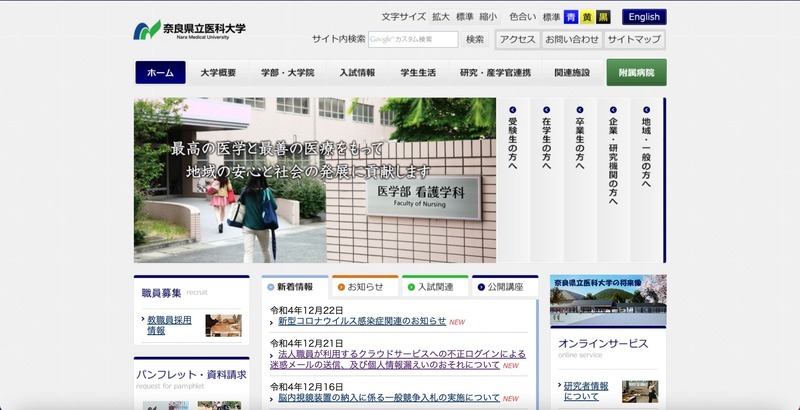Screen dimensions: 800x410
Task: Set text size to 縮小
Action: click(488, 17)
